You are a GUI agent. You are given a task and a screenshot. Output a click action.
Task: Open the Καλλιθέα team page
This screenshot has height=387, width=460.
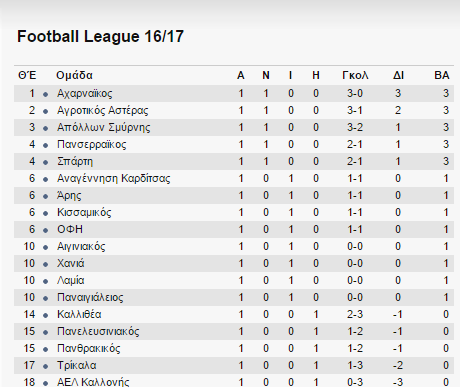pos(79,315)
